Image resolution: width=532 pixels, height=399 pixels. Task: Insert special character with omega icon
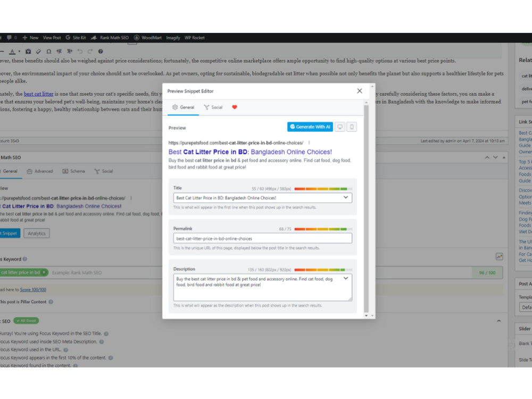[x=49, y=52]
